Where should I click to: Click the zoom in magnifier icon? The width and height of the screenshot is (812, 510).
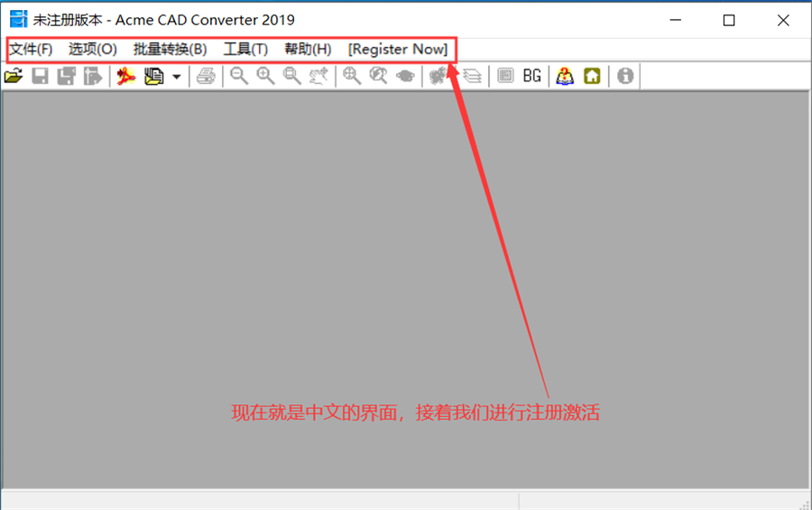tap(265, 76)
